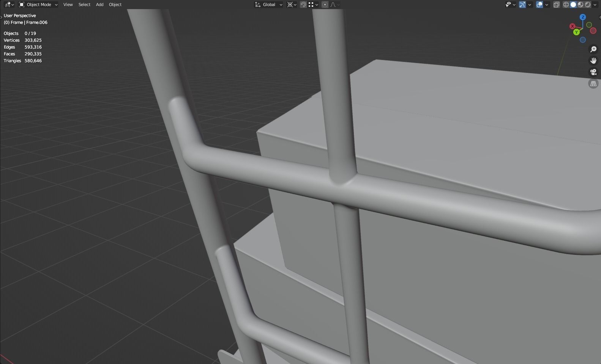
Task: Click the negative X axis red circle
Action: (x=593, y=31)
